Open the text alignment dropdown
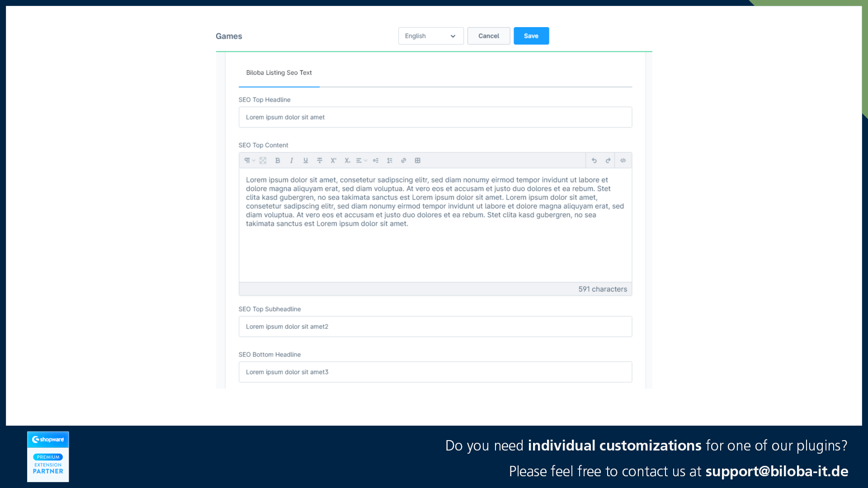 pos(362,160)
